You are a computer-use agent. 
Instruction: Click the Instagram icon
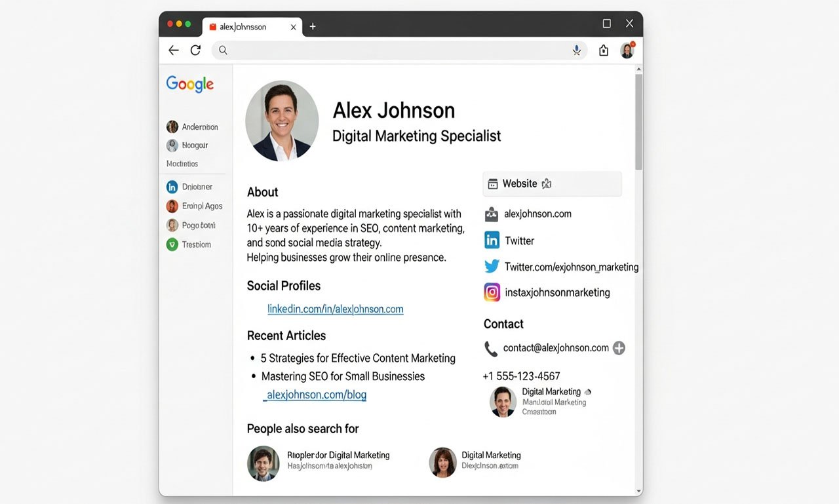[492, 292]
